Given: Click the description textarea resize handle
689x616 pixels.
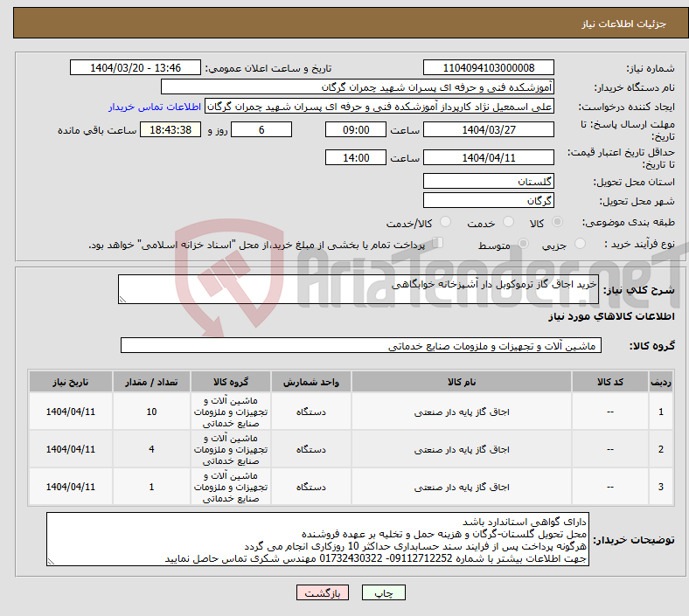Looking at the screenshot, I should (122, 300).
